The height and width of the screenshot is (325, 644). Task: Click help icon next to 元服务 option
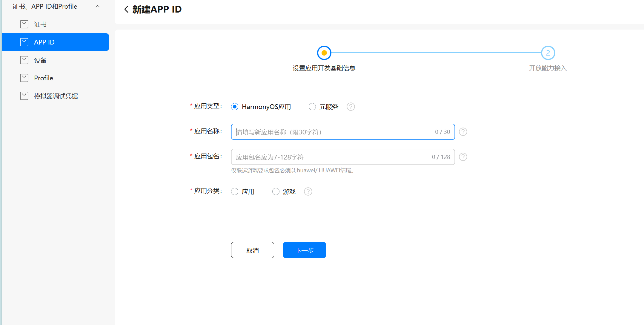[x=351, y=107]
